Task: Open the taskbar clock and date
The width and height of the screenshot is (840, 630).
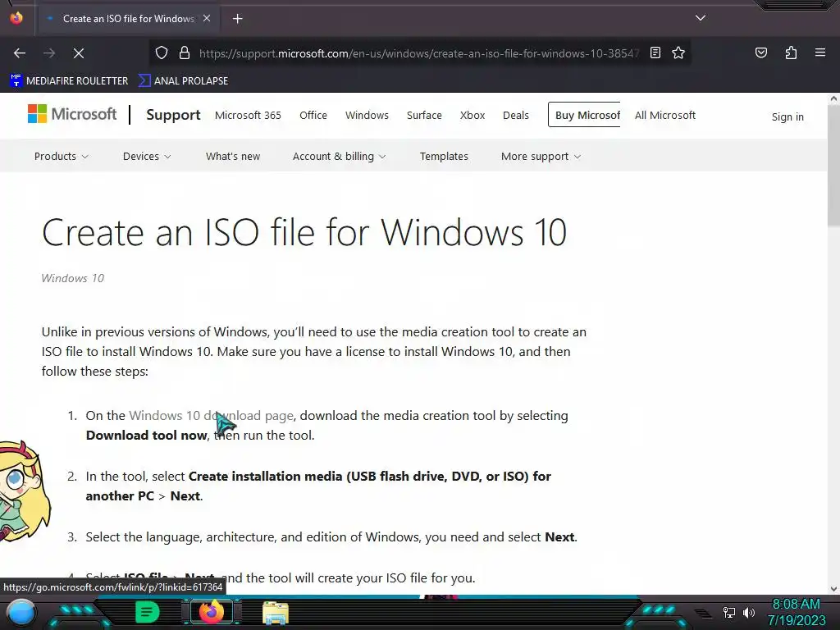Action: click(x=797, y=612)
